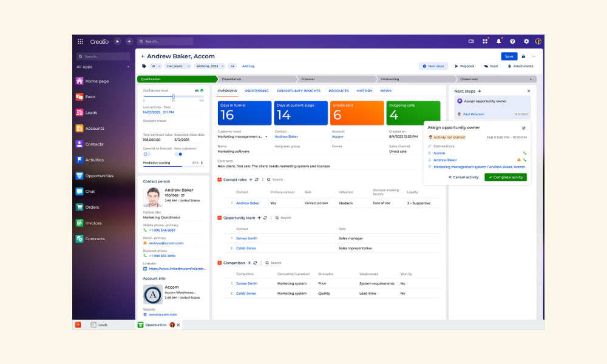Switch to the Products tab
This screenshot has height=364, width=607.
[x=339, y=91]
